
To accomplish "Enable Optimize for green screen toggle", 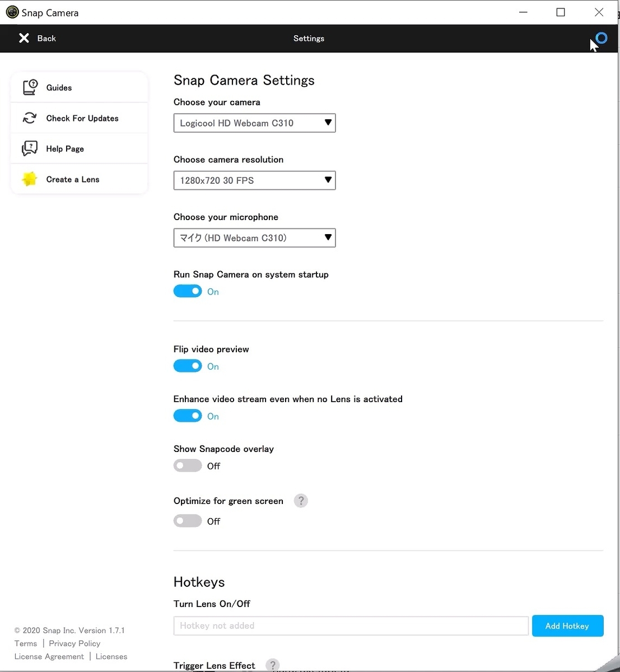I will pyautogui.click(x=188, y=521).
